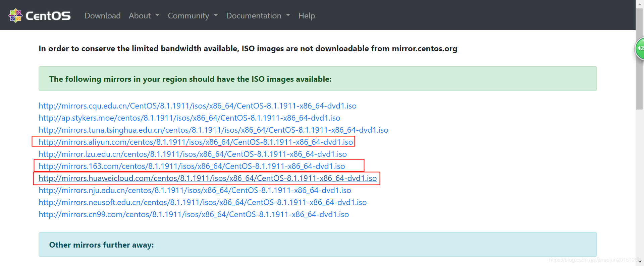Image resolution: width=644 pixels, height=266 pixels.
Task: Open the ap.stykers.moe ISO link
Action: [190, 118]
